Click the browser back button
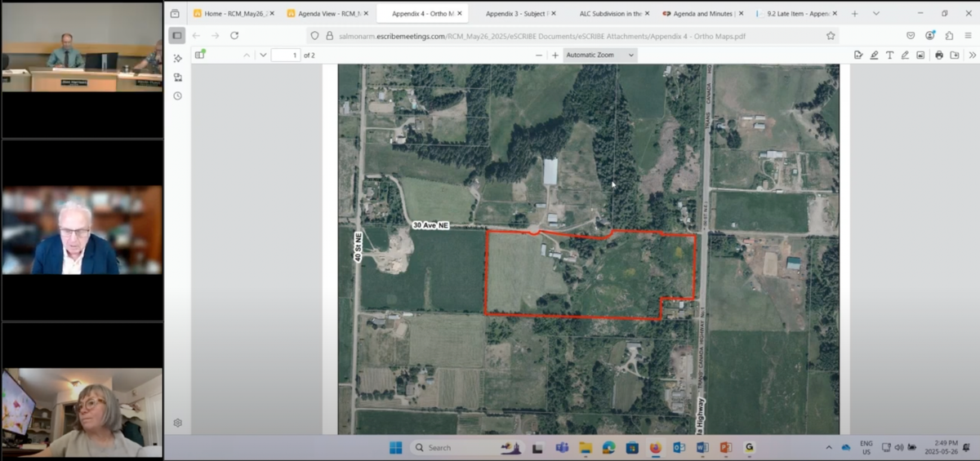 (x=196, y=35)
